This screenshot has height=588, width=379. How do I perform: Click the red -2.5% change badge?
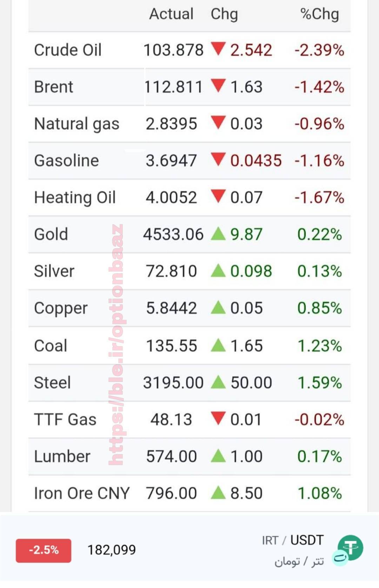click(x=44, y=550)
